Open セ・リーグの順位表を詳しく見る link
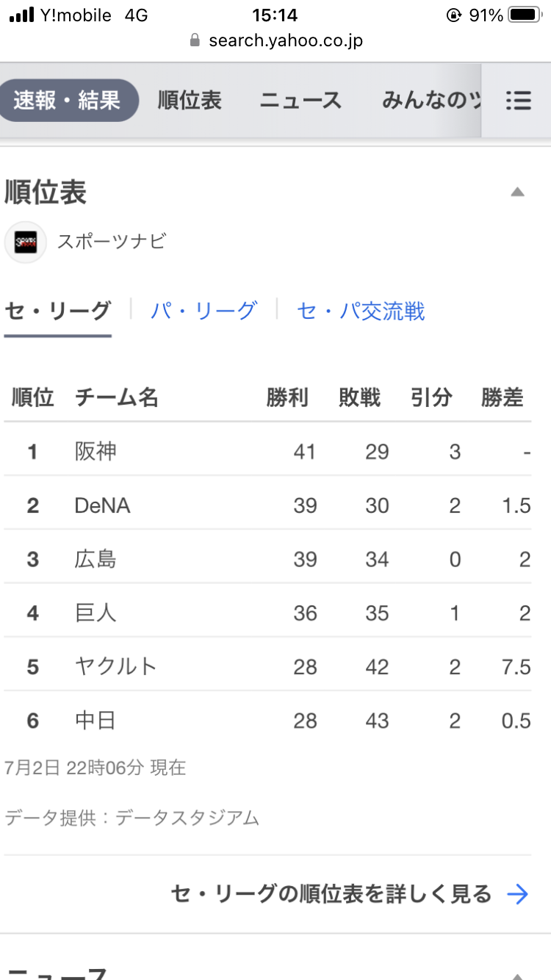Viewport: 551px width, 980px height. click(331, 894)
